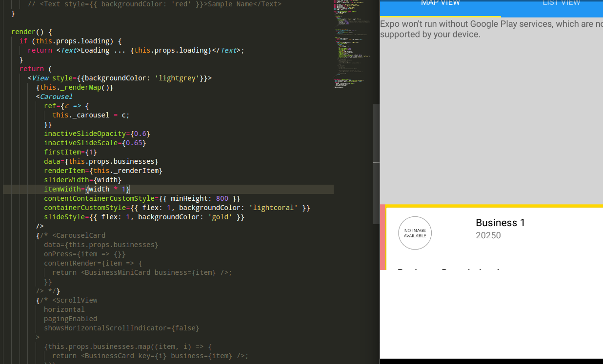Click the 20250 text under Business 1
Viewport: 603px width, 364px height.
488,235
